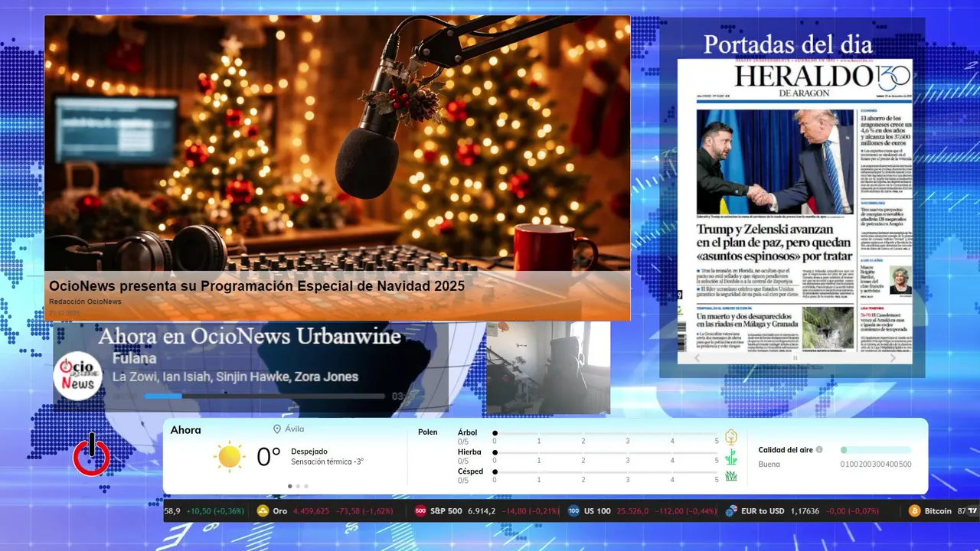Viewport: 980px width, 551px height.
Task: Click the Ahora weather heading
Action: click(x=186, y=430)
